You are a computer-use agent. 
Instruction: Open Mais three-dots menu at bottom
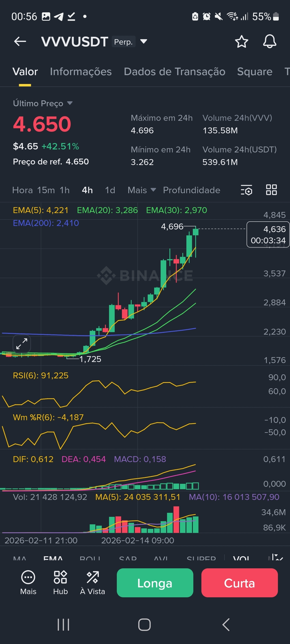pyautogui.click(x=28, y=582)
